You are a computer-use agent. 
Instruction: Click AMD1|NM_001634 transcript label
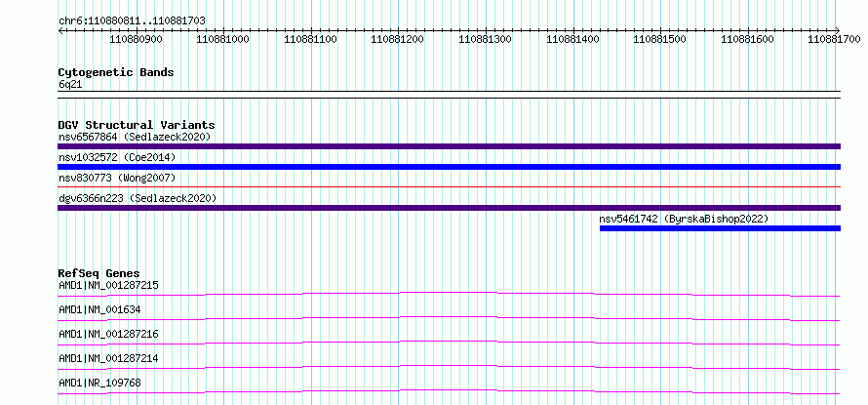click(99, 309)
